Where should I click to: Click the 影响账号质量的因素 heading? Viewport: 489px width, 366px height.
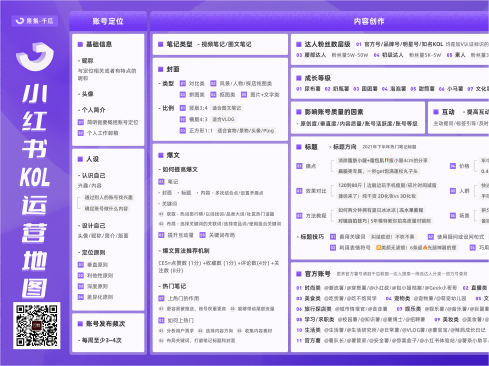[x=334, y=112]
